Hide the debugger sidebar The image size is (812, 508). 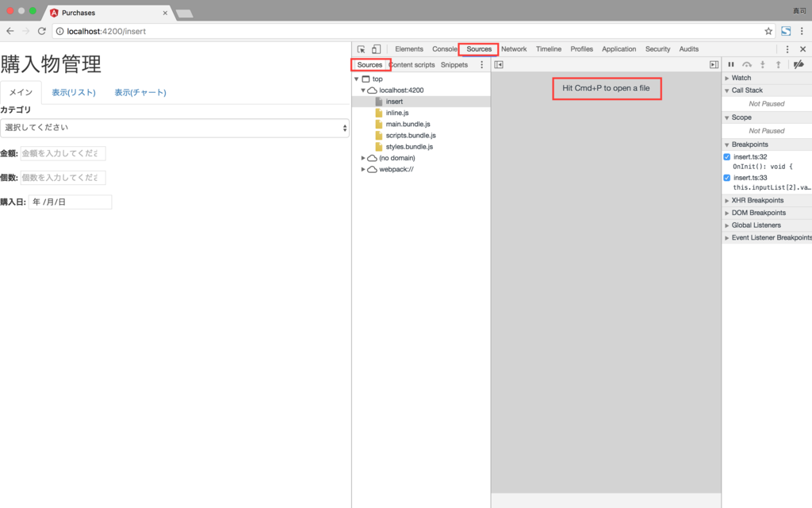714,65
